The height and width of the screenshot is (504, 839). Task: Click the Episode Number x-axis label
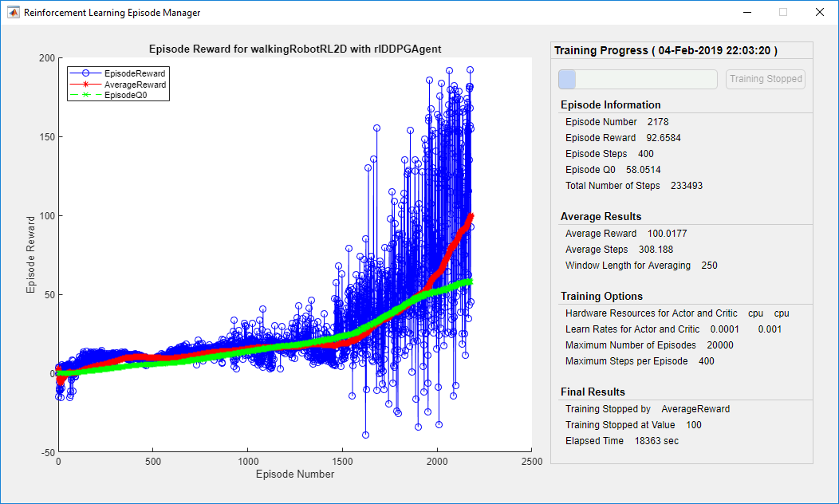pos(295,474)
